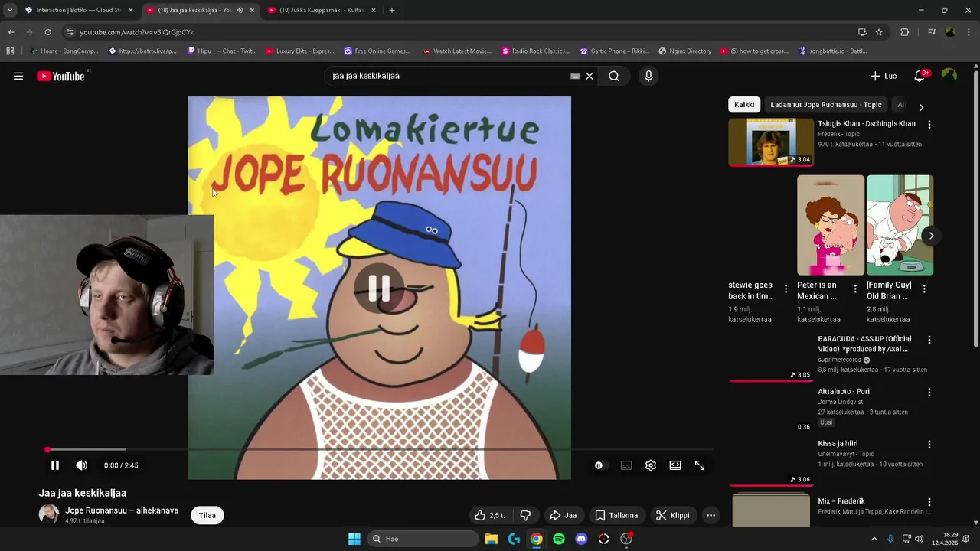The width and height of the screenshot is (980, 551).
Task: Click the address bar URL
Action: (137, 32)
